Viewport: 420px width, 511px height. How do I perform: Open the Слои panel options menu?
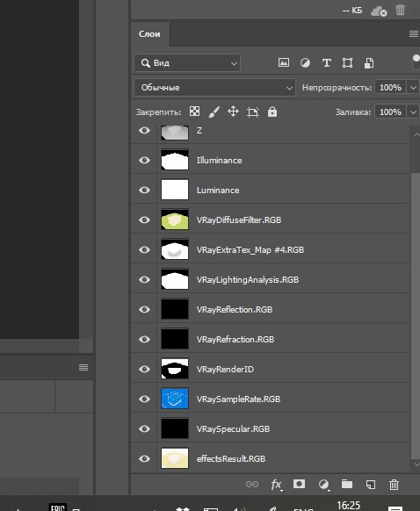(414, 33)
